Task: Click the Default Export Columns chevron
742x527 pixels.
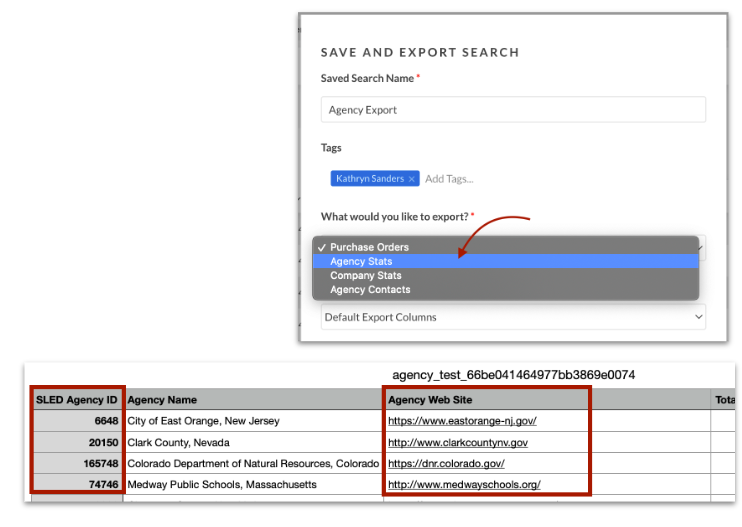Action: coord(698,317)
